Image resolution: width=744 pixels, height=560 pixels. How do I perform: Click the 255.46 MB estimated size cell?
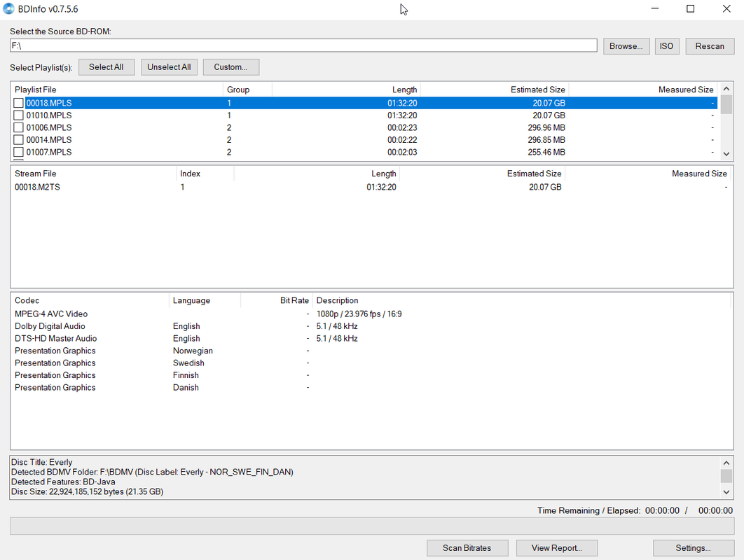(x=546, y=152)
